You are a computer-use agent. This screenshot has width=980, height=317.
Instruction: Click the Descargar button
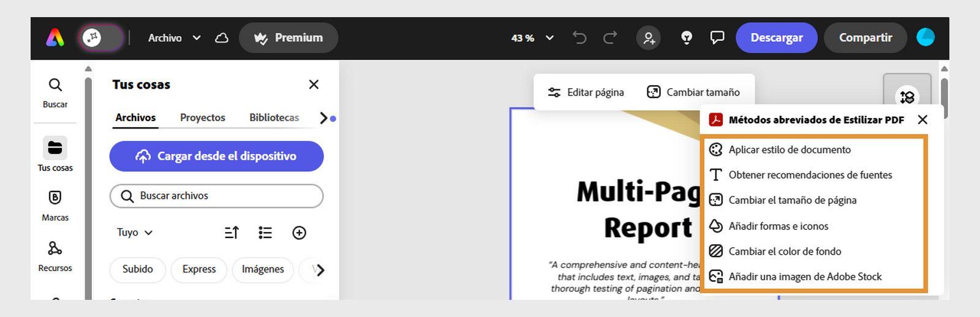[777, 38]
